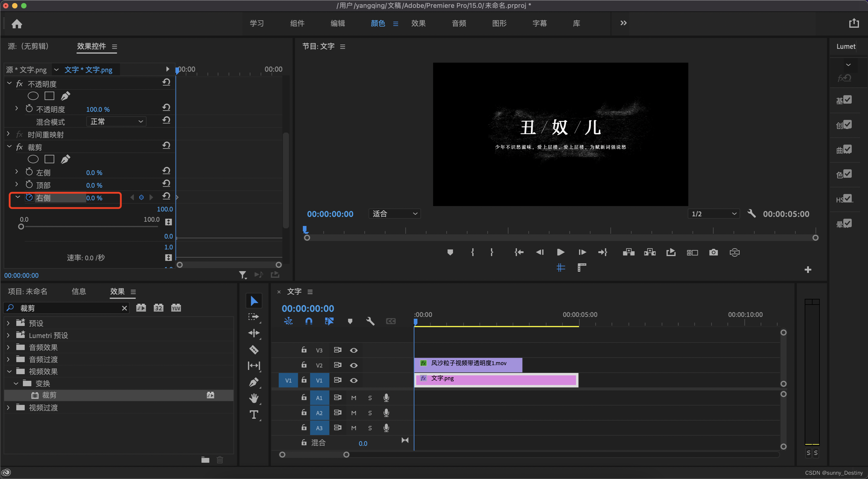Clear the 裁剪 search field
The image size is (868, 479).
pyautogui.click(x=124, y=308)
